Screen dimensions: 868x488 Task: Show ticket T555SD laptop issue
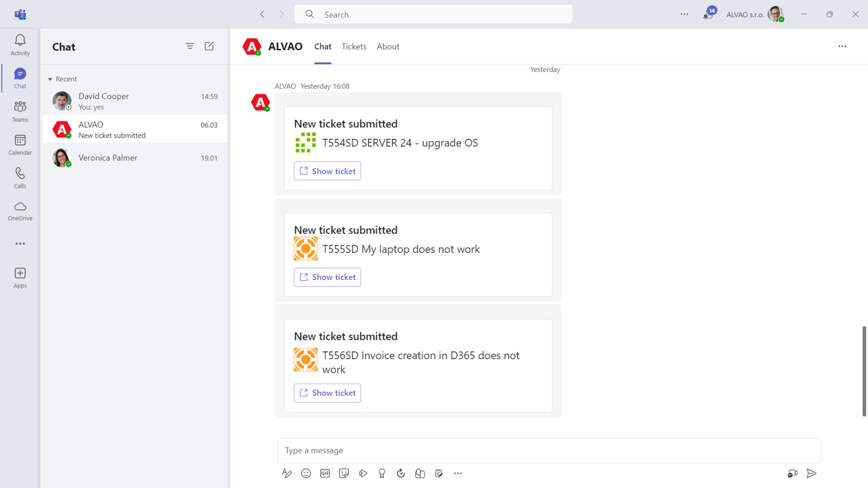(327, 277)
